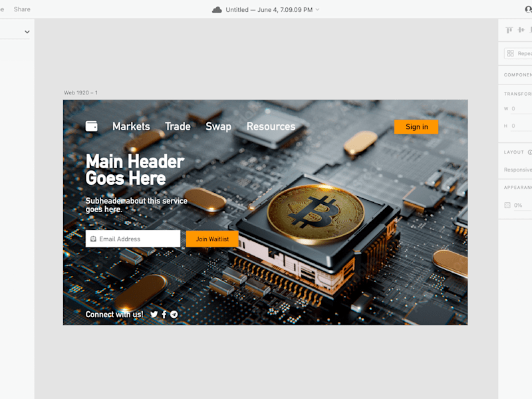The width and height of the screenshot is (532, 399).
Task: Click the width W value field
Action: pyautogui.click(x=521, y=109)
